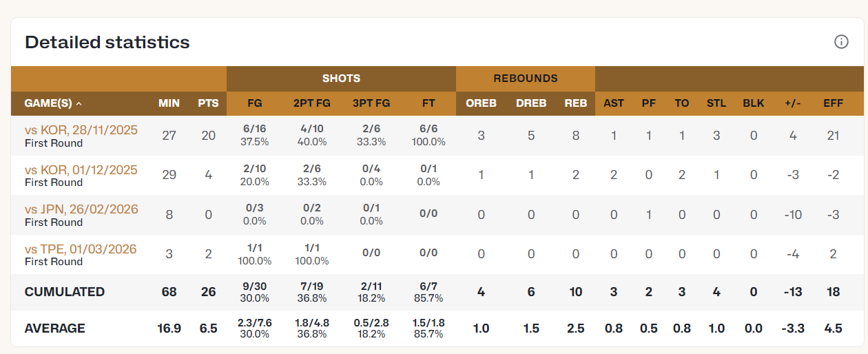Viewport: 868px width, 354px height.
Task: Sort by OREB column header
Action: pos(481,103)
